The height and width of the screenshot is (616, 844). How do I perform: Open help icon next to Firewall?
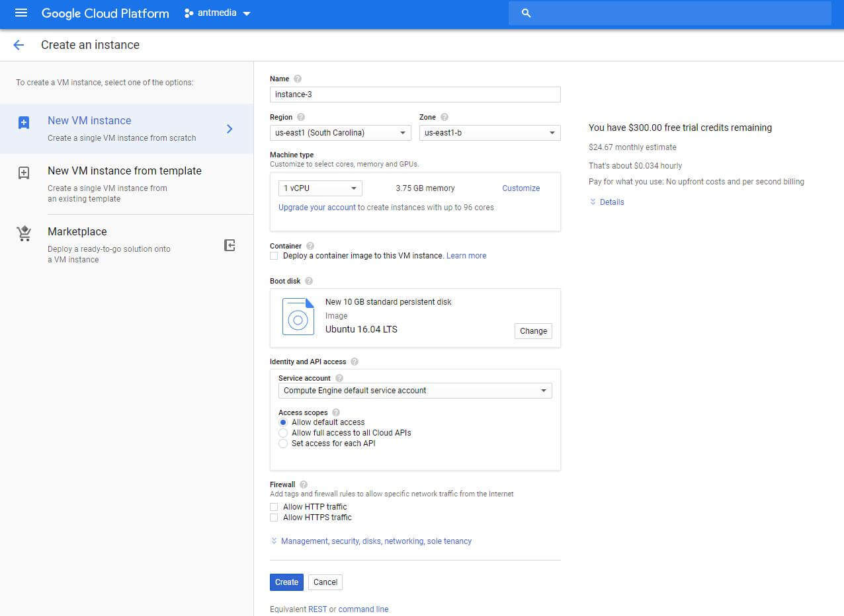pos(304,484)
